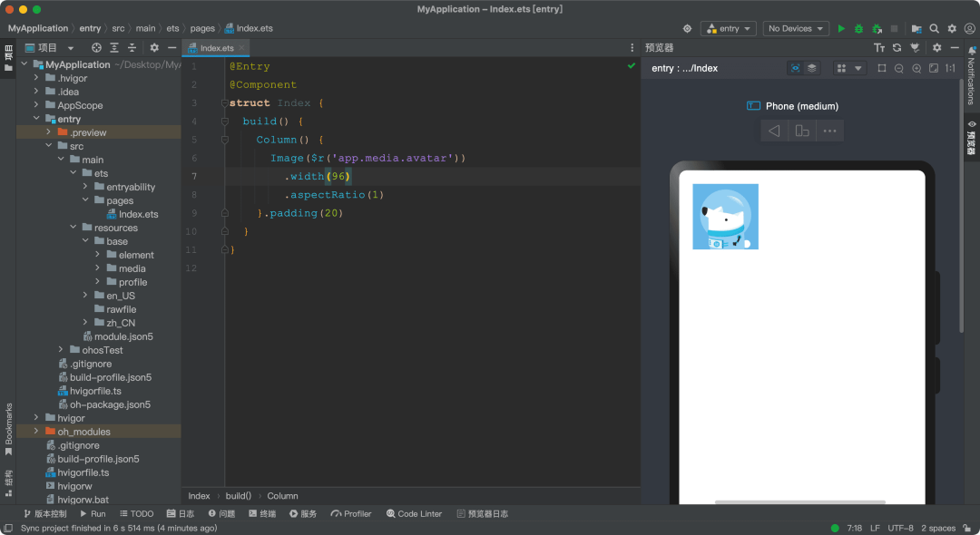Start debugging with the green bug icon
Image resolution: width=980 pixels, height=535 pixels.
click(x=858, y=29)
